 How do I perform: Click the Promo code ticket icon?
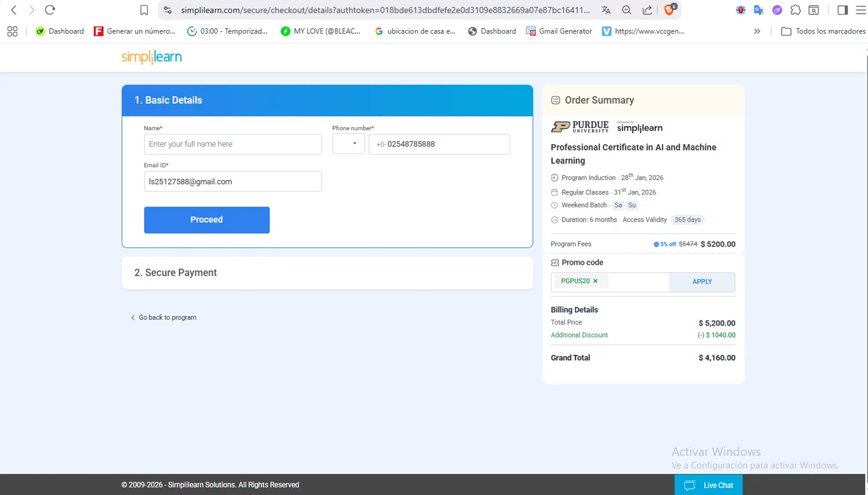point(555,263)
